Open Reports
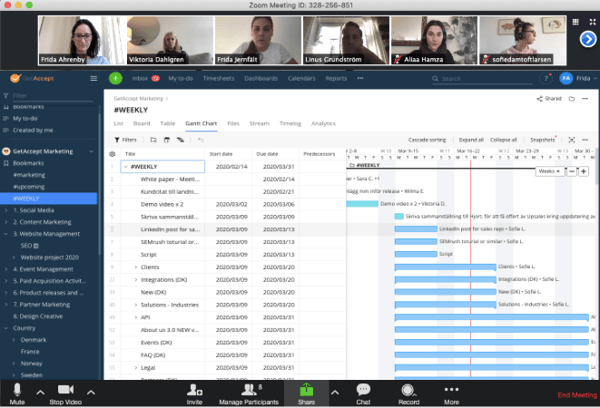 tap(336, 78)
